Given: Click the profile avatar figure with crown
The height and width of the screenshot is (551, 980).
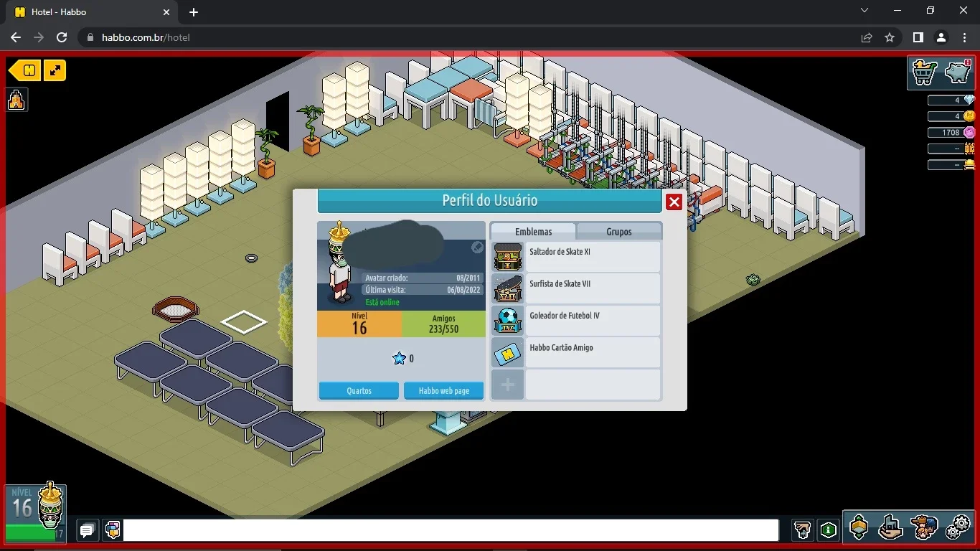Looking at the screenshot, I should (339, 264).
